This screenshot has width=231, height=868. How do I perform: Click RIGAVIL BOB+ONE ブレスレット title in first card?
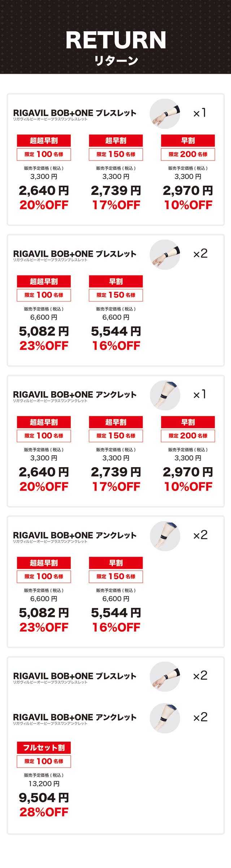(75, 113)
